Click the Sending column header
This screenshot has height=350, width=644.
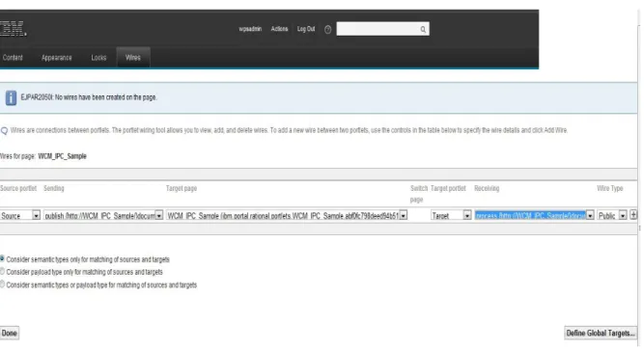point(54,188)
